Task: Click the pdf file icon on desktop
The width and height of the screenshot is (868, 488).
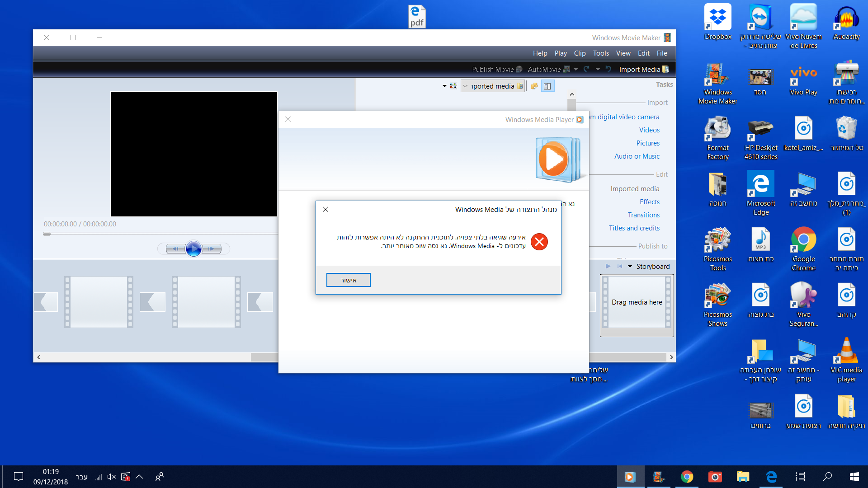Action: click(x=417, y=17)
